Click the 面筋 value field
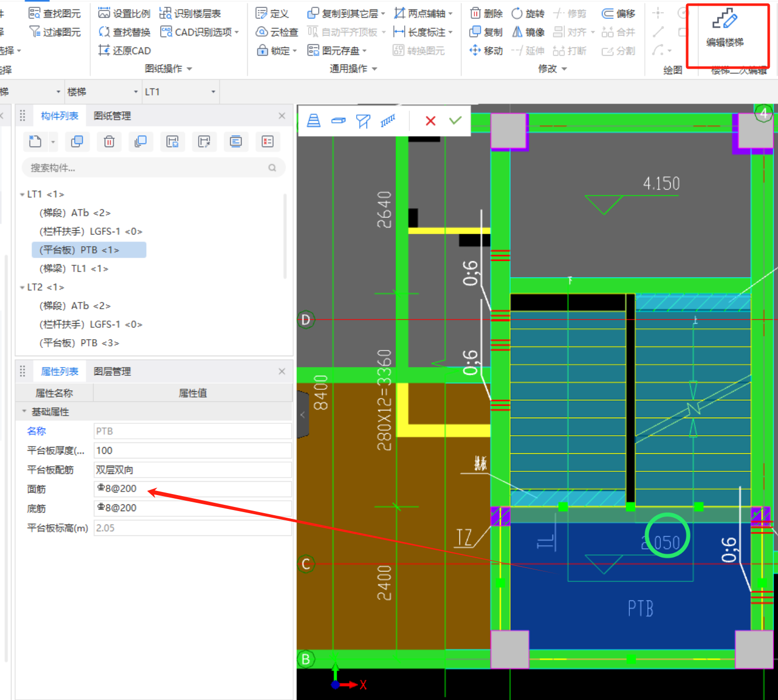Image resolution: width=778 pixels, height=700 pixels. (x=193, y=489)
